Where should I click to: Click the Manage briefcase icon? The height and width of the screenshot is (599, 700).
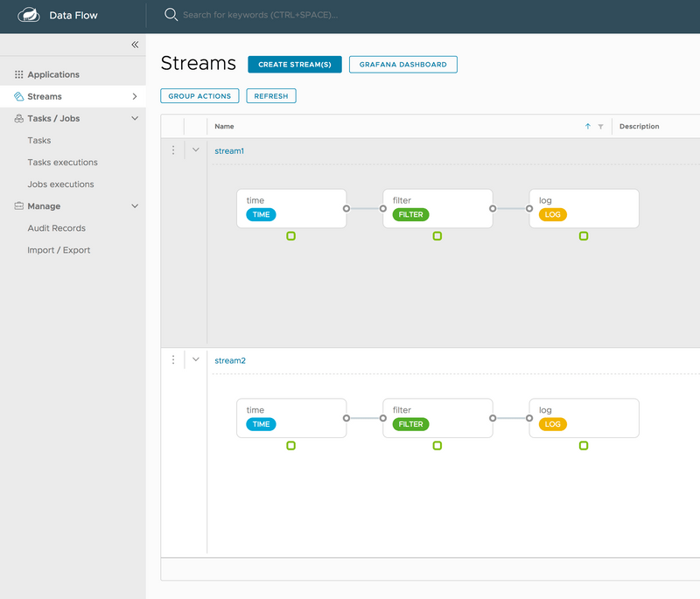pos(19,206)
